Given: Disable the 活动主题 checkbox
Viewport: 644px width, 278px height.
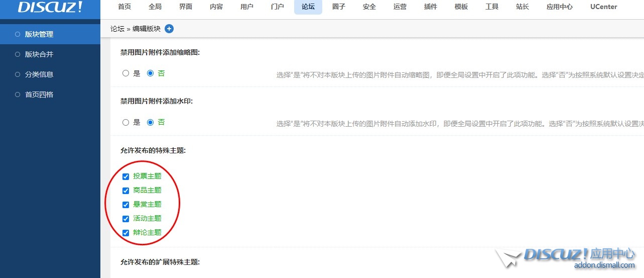Looking at the screenshot, I should click(126, 219).
